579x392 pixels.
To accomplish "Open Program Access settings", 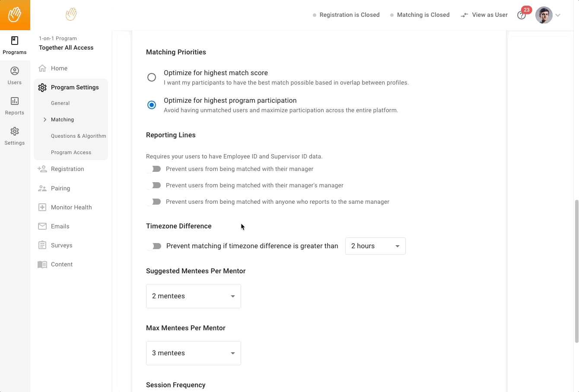I will coord(71,152).
